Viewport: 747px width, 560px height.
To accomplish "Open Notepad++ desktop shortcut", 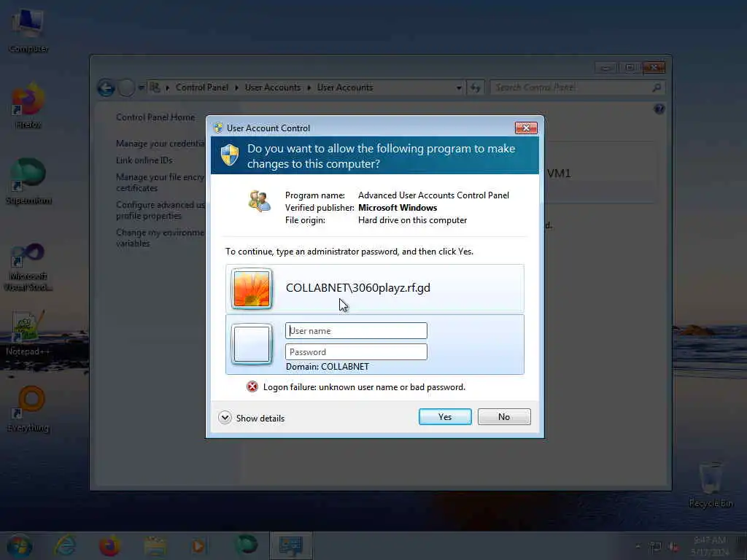I will coord(28,332).
